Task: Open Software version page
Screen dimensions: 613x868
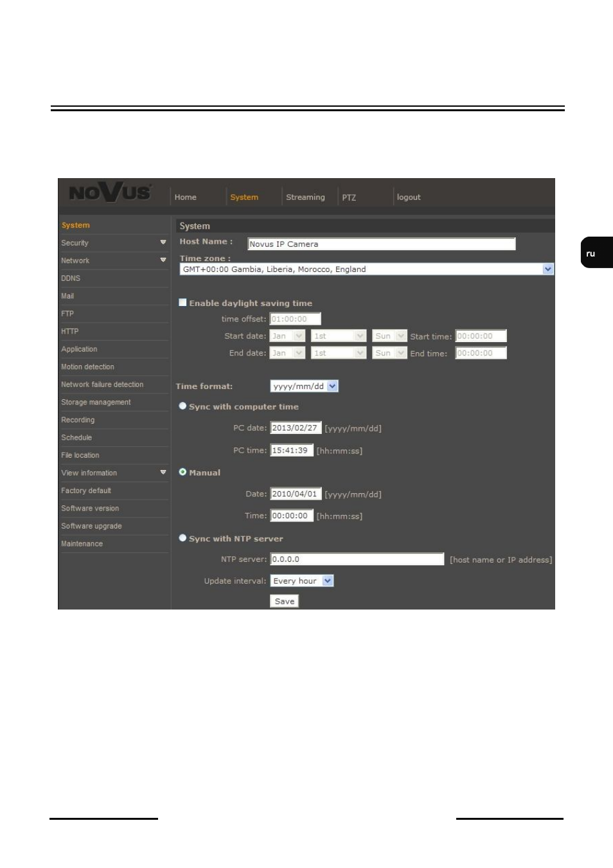Action: [90, 508]
